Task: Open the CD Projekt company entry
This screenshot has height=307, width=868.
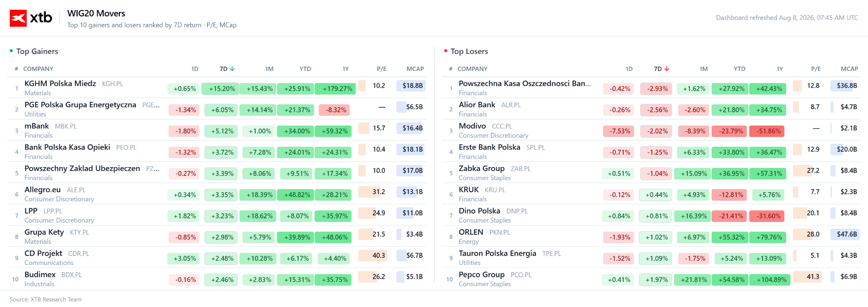Action: tap(43, 253)
